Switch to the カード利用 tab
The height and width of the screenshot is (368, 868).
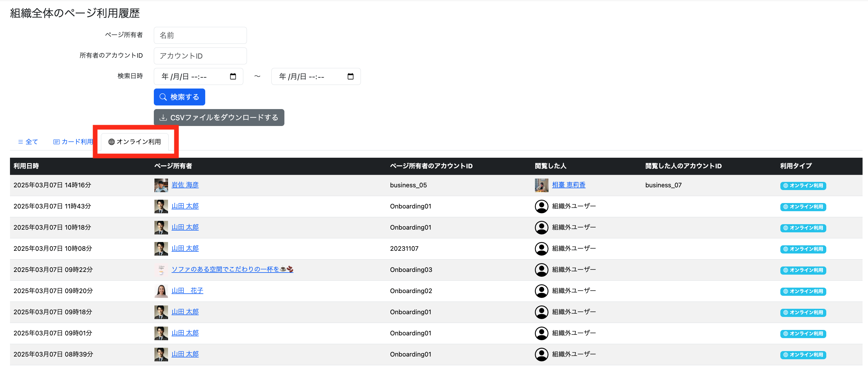tap(73, 142)
